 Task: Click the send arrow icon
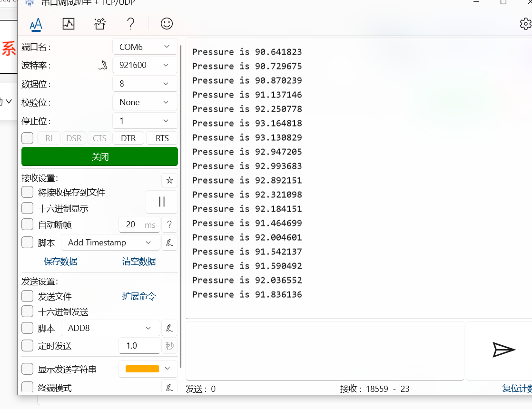click(503, 350)
